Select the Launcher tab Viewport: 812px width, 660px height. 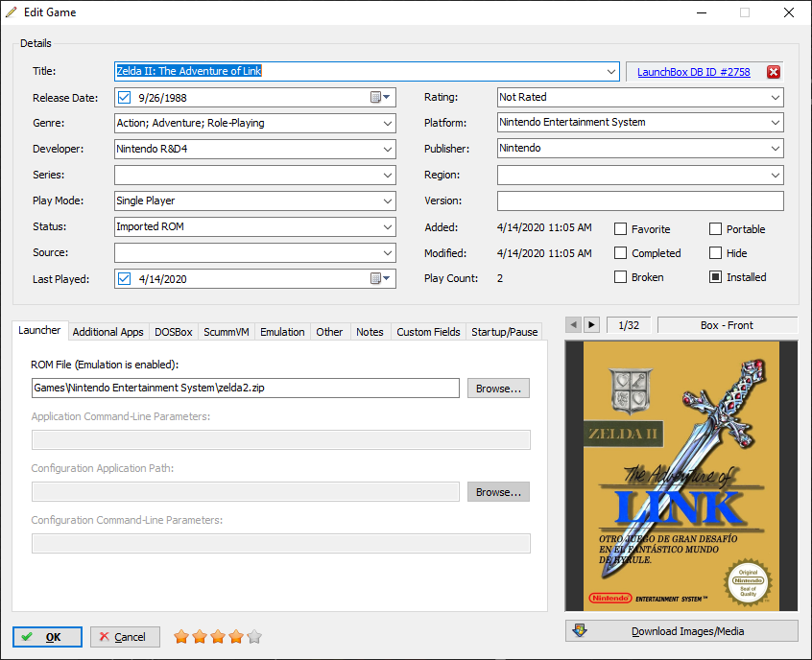39,330
